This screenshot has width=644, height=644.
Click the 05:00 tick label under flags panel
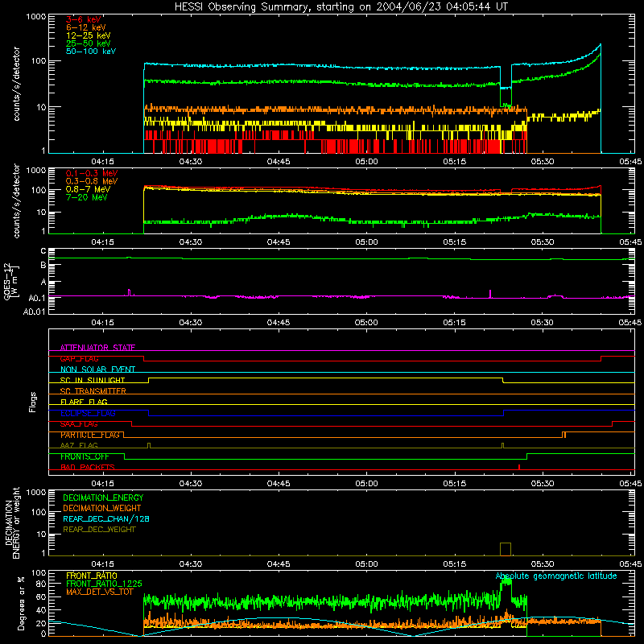coord(366,484)
